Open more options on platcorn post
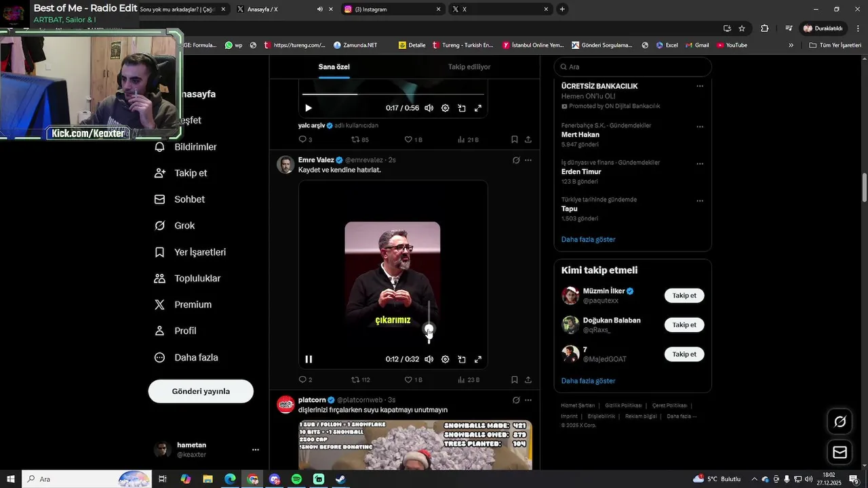This screenshot has height=488, width=868. (x=528, y=401)
